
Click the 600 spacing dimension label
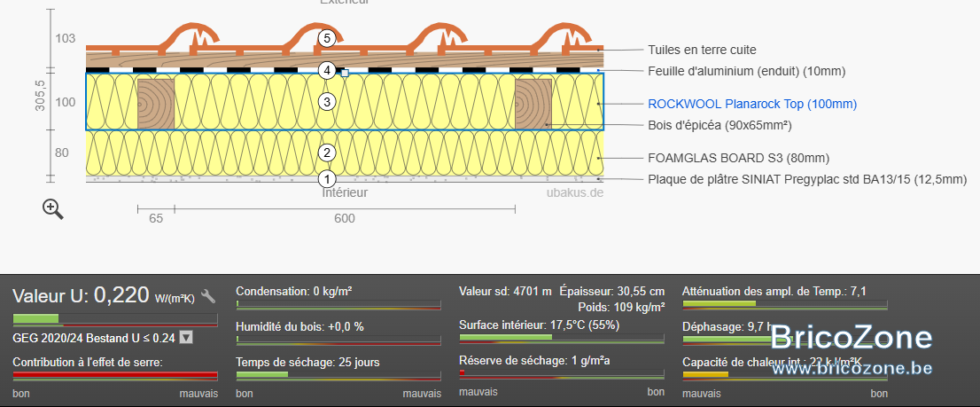[345, 218]
